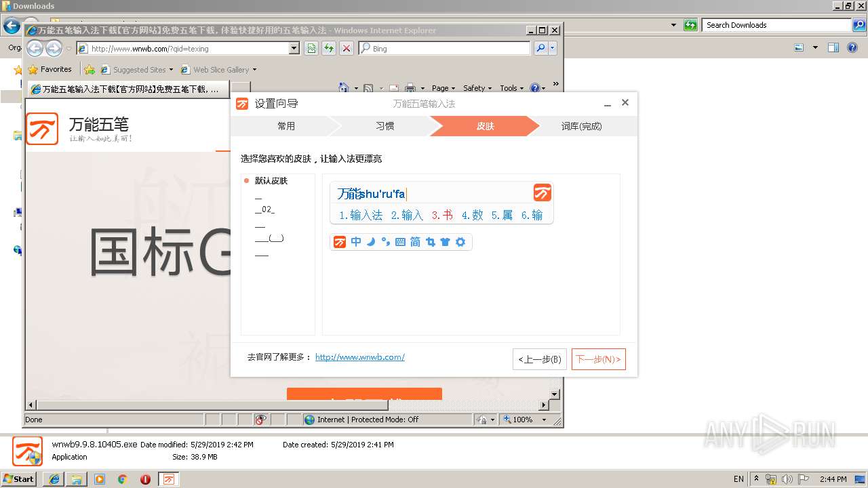Open a new tab in IE
The width and height of the screenshot is (868, 488).
click(x=241, y=89)
